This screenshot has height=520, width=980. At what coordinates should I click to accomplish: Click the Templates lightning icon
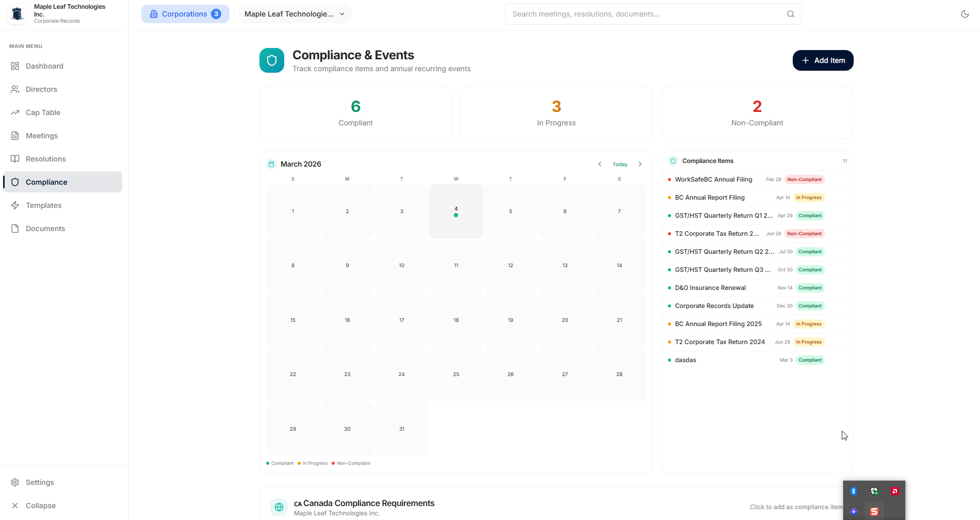tap(15, 205)
